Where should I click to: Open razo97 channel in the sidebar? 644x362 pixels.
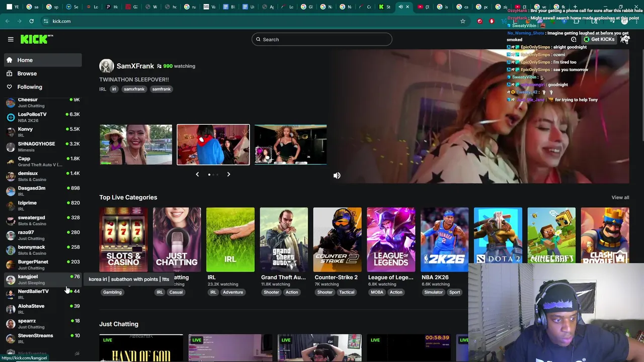pyautogui.click(x=43, y=235)
